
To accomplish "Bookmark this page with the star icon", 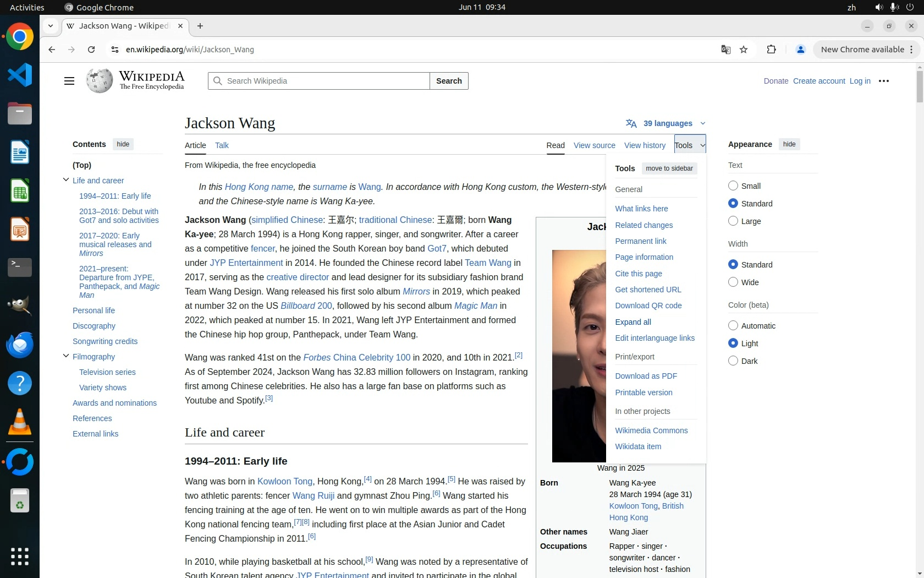I will click(x=744, y=50).
